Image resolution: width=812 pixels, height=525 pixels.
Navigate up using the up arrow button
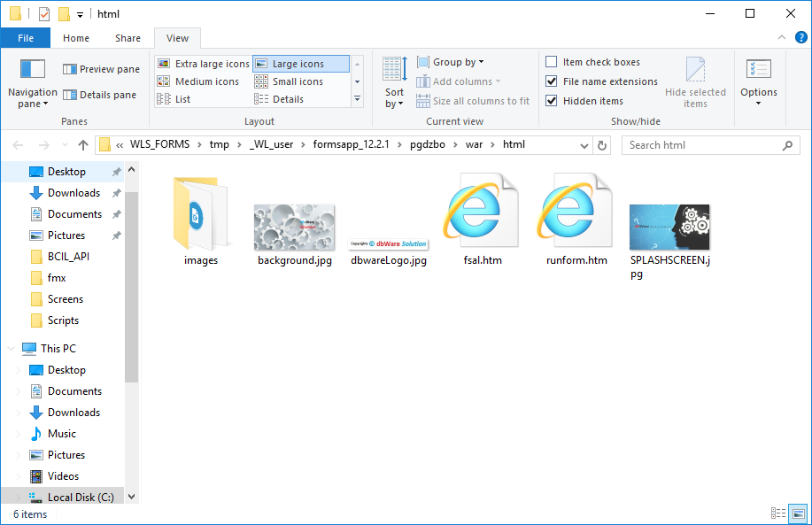[83, 144]
